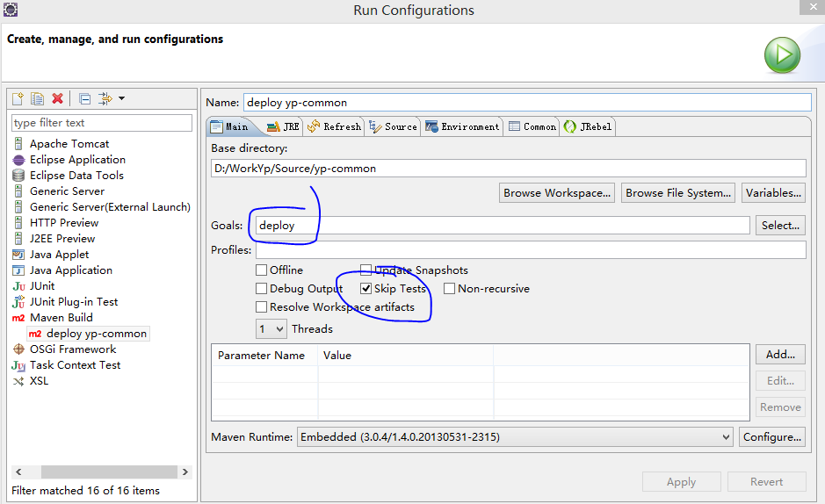Click the Add parameter button

(780, 354)
